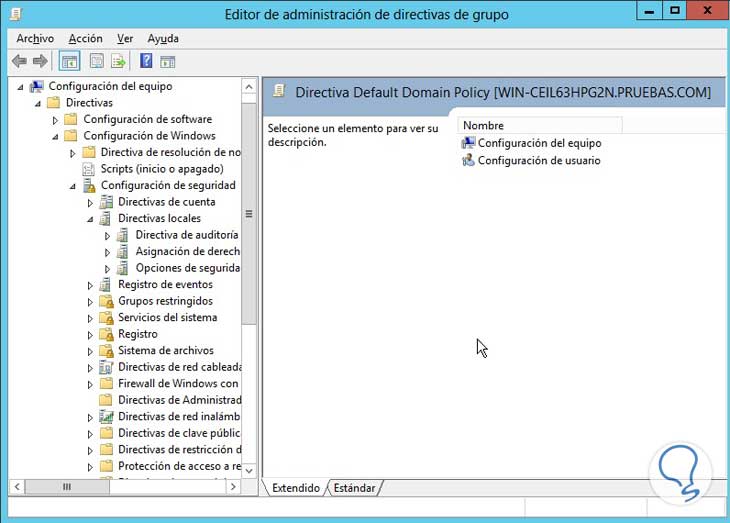The width and height of the screenshot is (730, 523).
Task: Select Directivas de restricción tree item
Action: tap(180, 449)
